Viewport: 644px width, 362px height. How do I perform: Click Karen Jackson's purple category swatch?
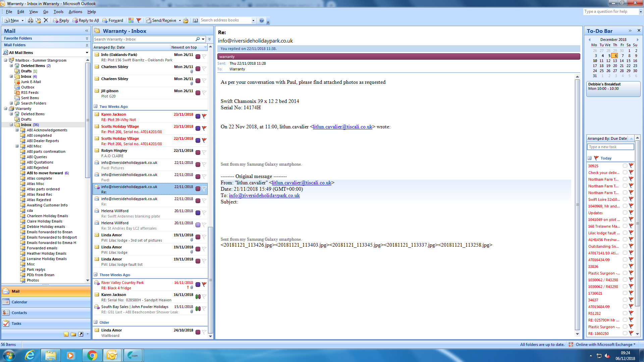tap(198, 116)
